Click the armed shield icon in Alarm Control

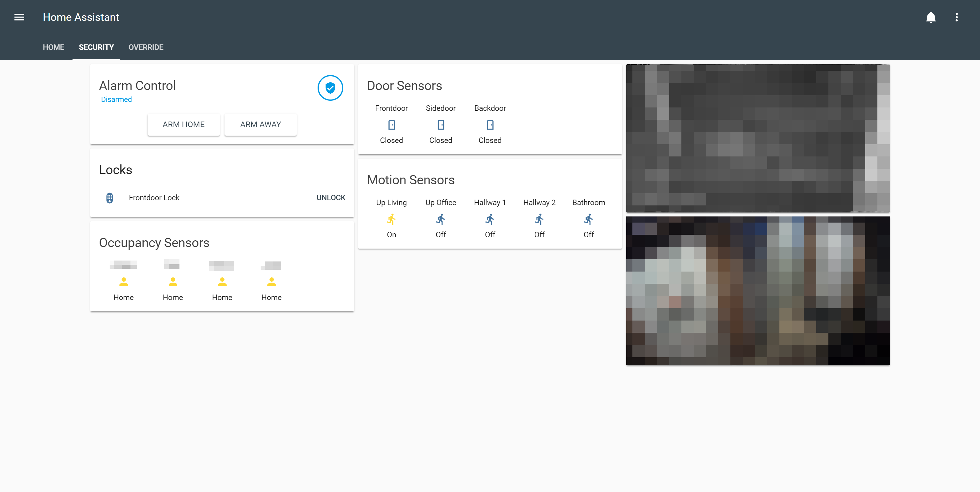click(x=331, y=88)
